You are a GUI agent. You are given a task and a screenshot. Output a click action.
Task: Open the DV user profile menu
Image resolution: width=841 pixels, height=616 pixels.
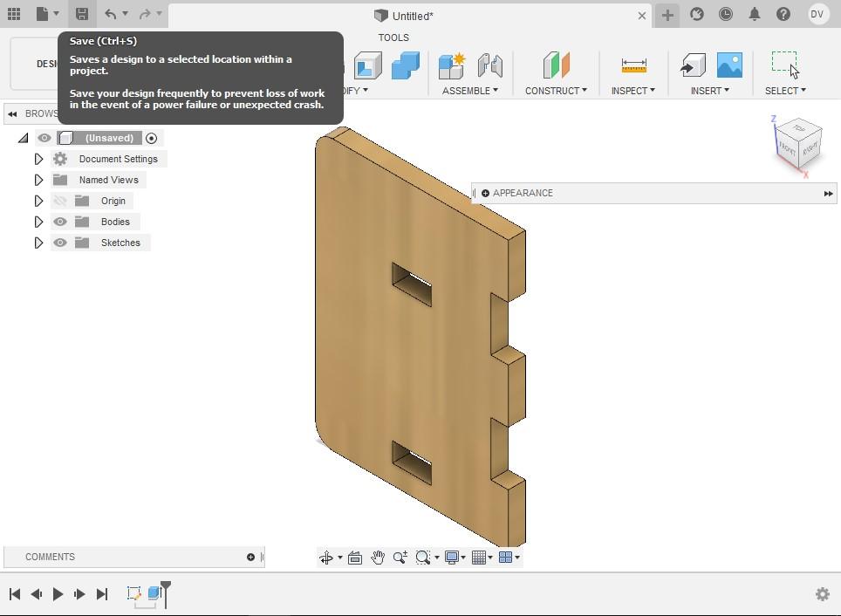(x=817, y=15)
